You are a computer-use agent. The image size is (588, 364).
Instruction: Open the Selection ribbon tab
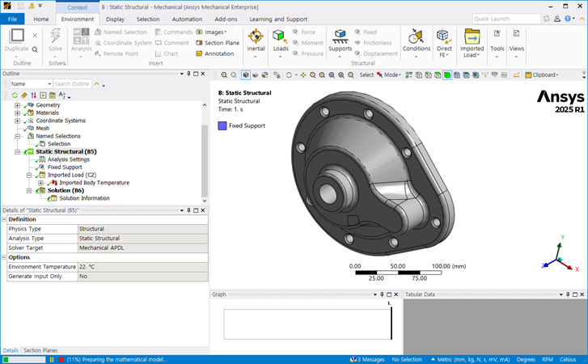pyautogui.click(x=148, y=19)
